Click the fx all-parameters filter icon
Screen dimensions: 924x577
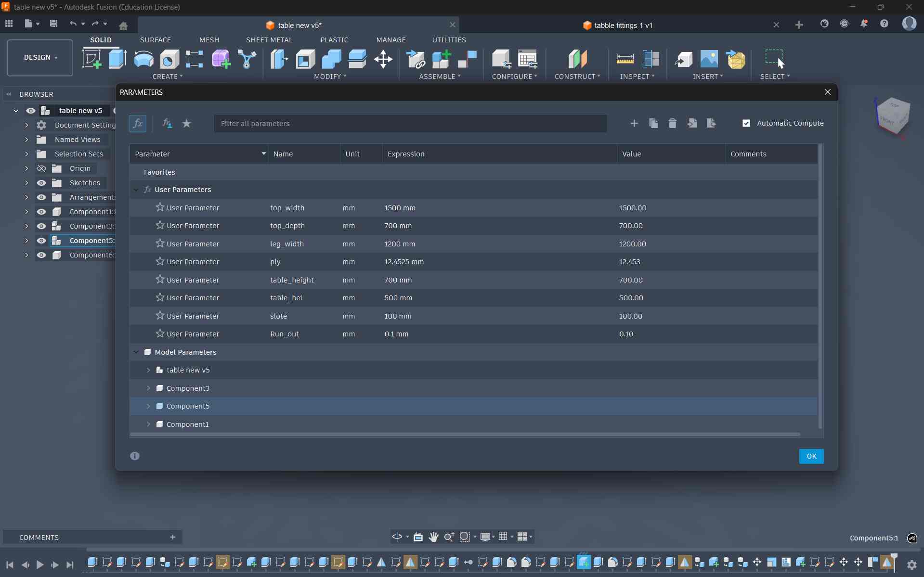coord(138,124)
